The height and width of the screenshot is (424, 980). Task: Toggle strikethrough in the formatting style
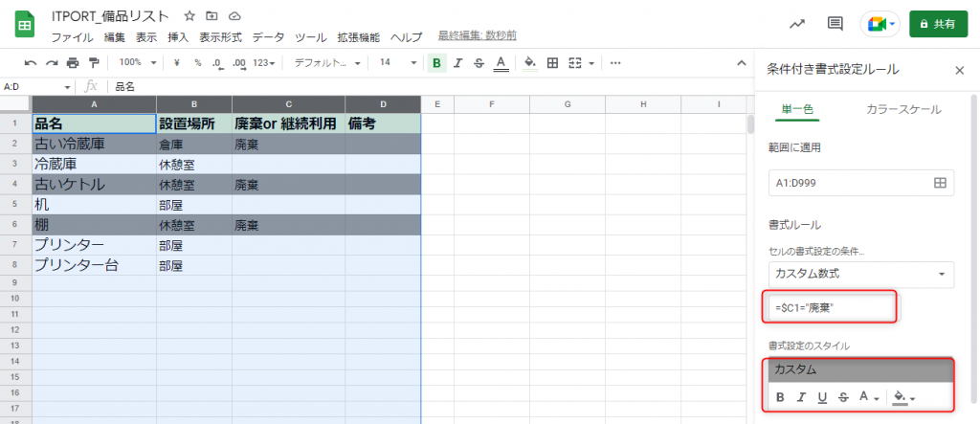843,397
